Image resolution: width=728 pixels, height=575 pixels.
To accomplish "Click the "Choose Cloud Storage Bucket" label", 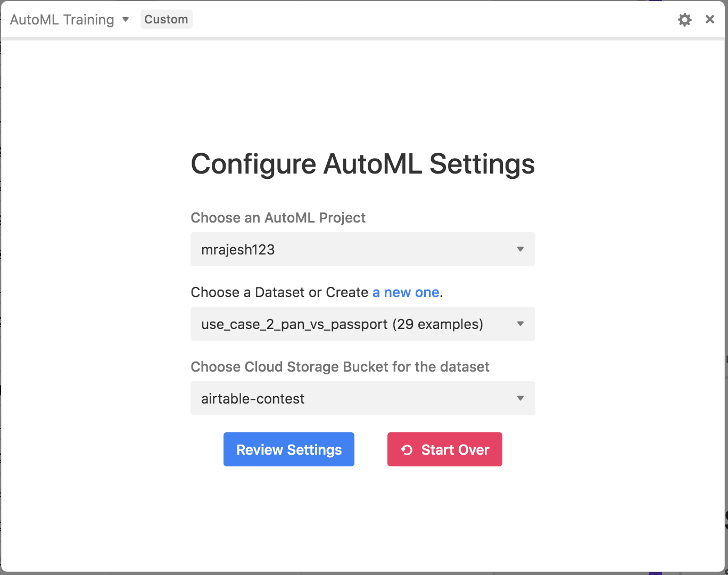I will [x=340, y=367].
